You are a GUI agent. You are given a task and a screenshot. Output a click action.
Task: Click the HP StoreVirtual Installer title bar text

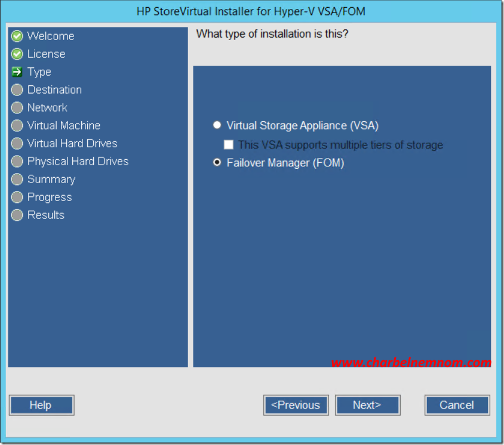coord(251,11)
